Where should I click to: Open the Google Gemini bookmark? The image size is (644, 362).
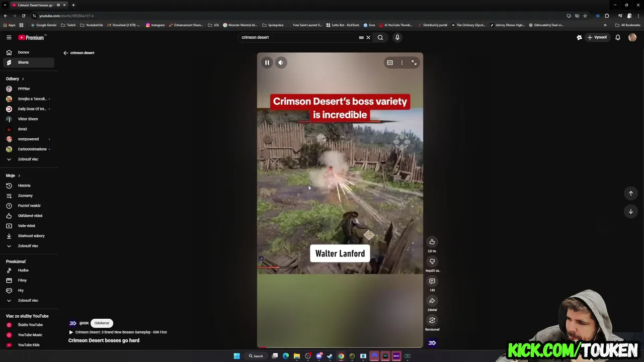pos(44,25)
